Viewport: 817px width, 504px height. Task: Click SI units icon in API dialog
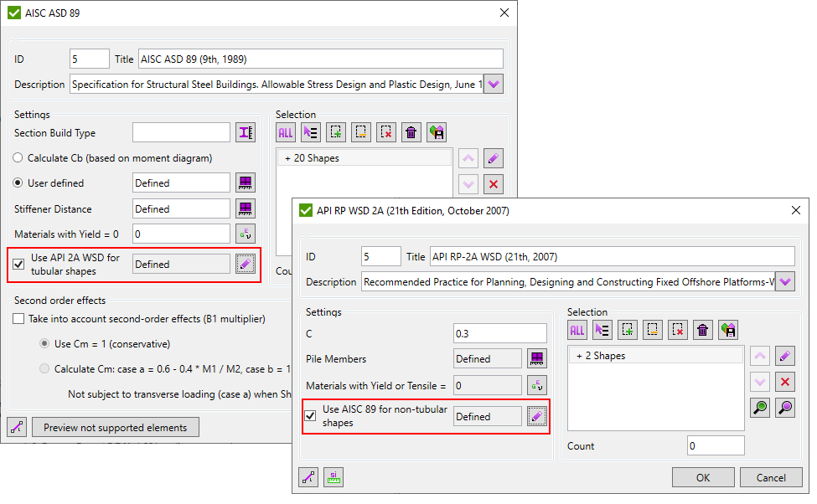coord(334,477)
